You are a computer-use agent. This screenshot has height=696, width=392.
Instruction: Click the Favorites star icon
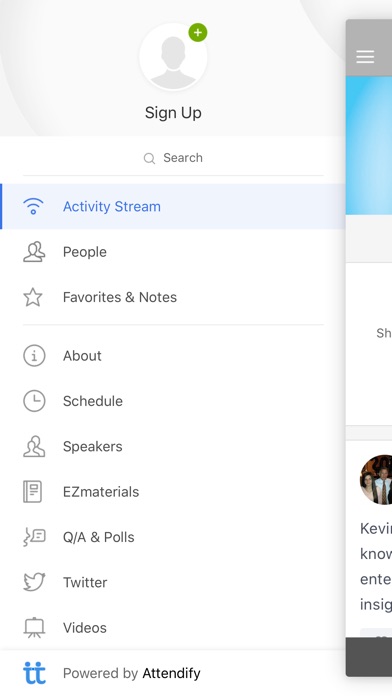coord(33,297)
